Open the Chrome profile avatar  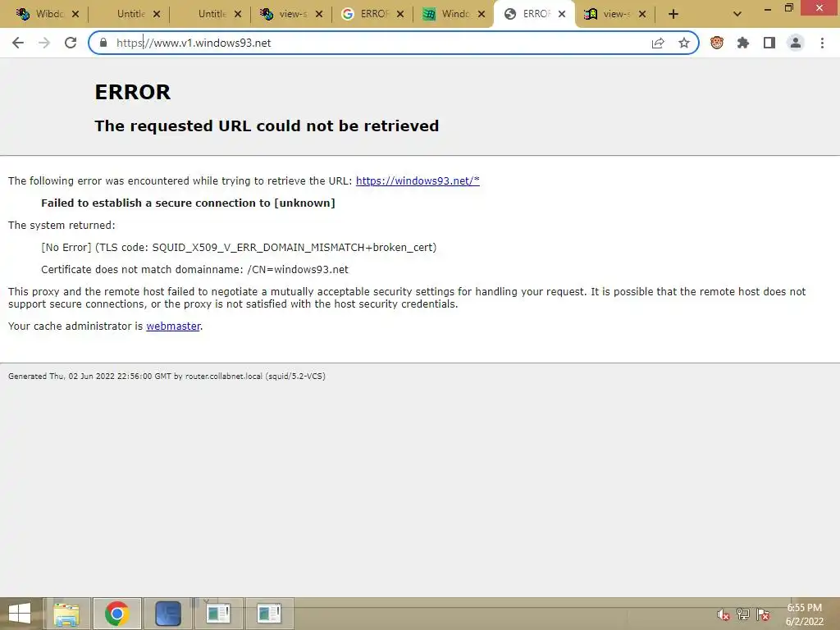[x=796, y=43]
